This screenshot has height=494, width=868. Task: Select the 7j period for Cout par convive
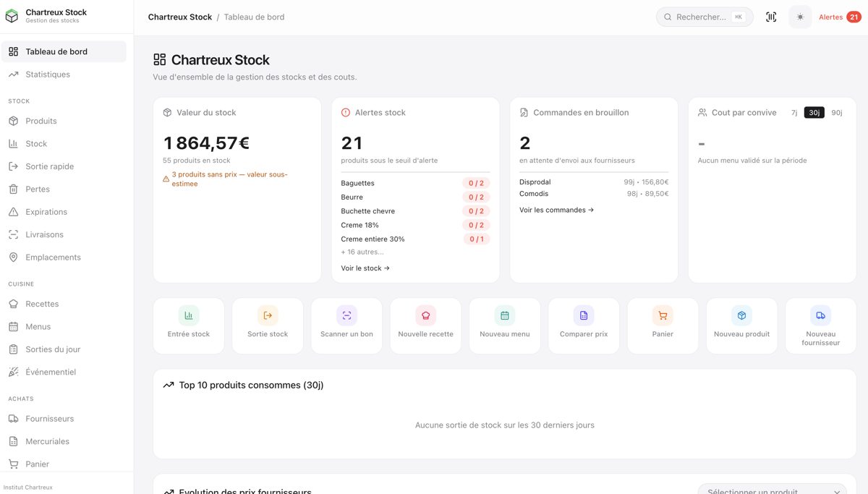pyautogui.click(x=794, y=113)
